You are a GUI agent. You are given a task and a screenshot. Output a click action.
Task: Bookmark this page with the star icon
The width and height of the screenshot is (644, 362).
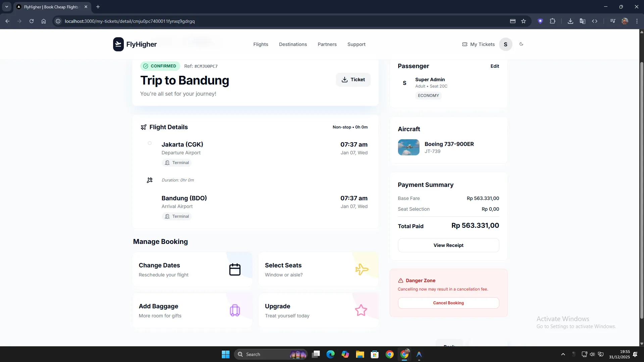(523, 21)
